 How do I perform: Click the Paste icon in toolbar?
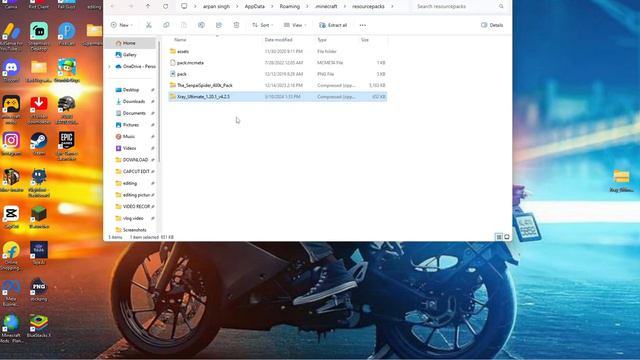click(184, 25)
